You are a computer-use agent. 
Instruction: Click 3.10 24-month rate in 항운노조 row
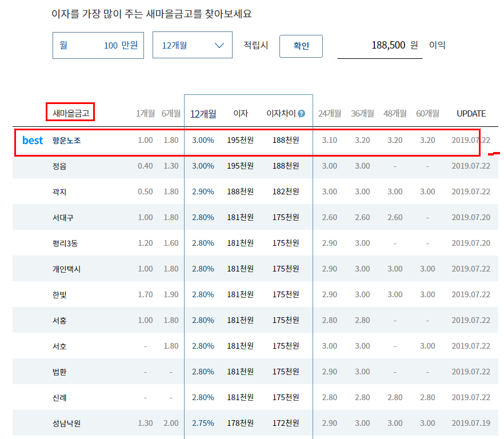[330, 140]
